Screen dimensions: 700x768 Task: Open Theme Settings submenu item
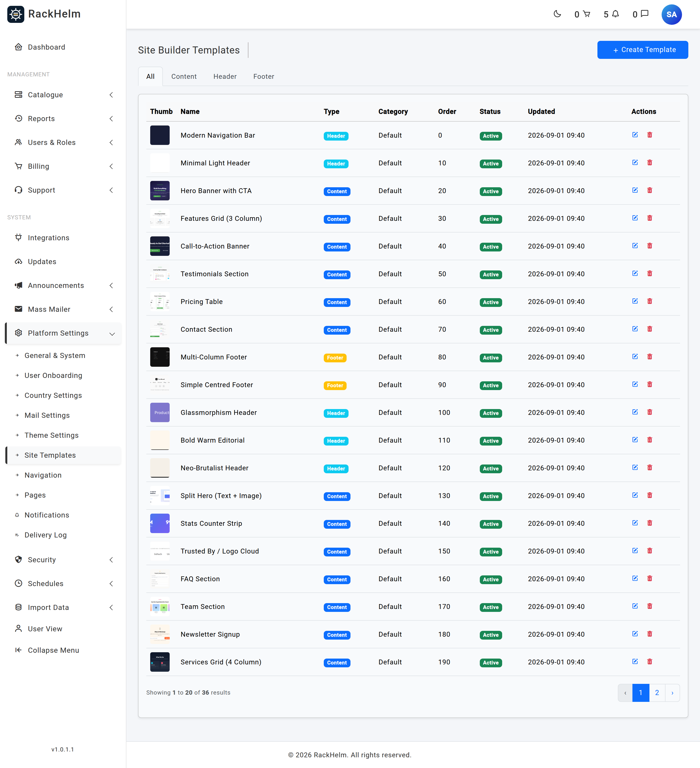(64, 435)
